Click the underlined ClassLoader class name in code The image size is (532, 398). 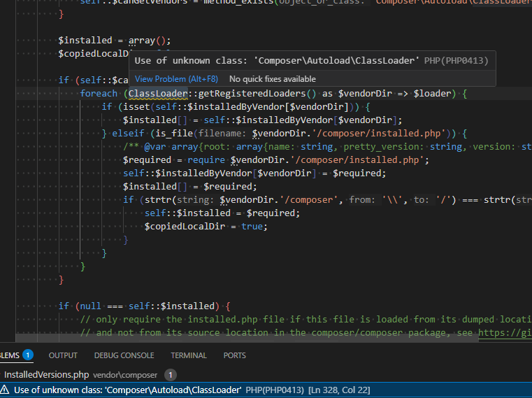click(157, 94)
